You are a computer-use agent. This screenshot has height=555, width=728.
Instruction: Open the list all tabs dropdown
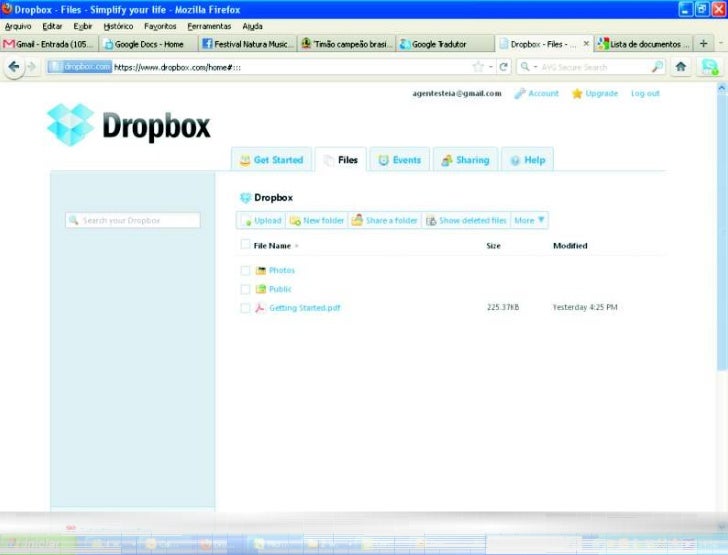pos(721,44)
